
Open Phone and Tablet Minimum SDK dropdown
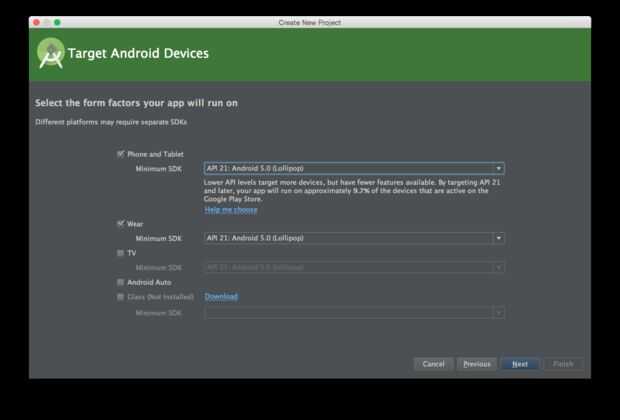click(x=354, y=169)
